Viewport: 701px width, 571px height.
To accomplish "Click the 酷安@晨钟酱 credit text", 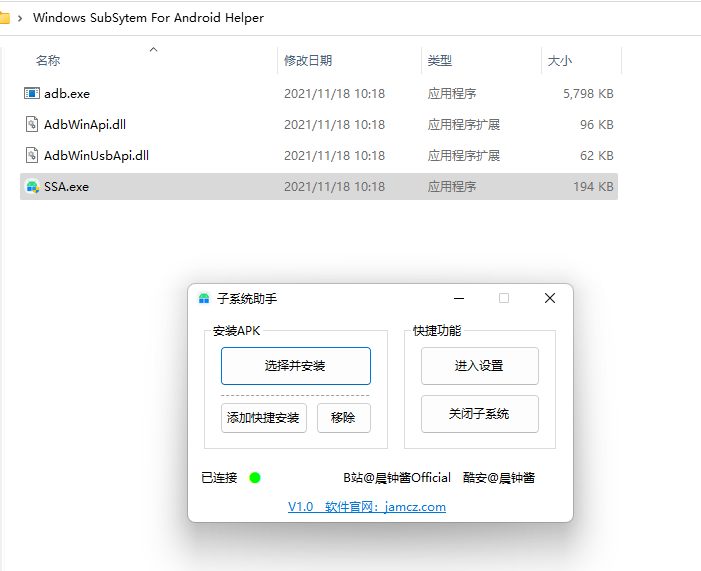I will [x=499, y=478].
